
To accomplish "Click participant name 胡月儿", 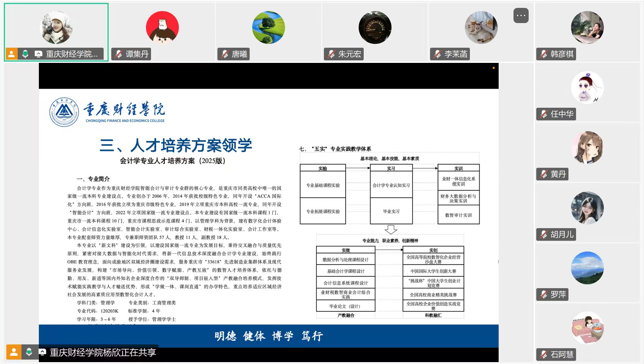I will point(562,234).
